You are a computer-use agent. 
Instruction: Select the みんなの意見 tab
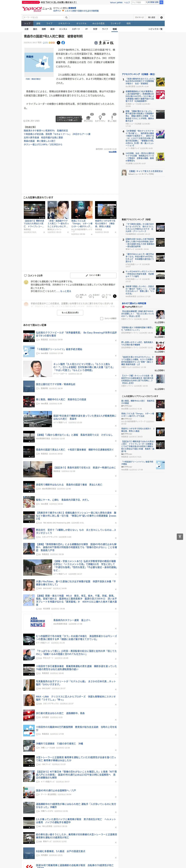pos(99,24)
